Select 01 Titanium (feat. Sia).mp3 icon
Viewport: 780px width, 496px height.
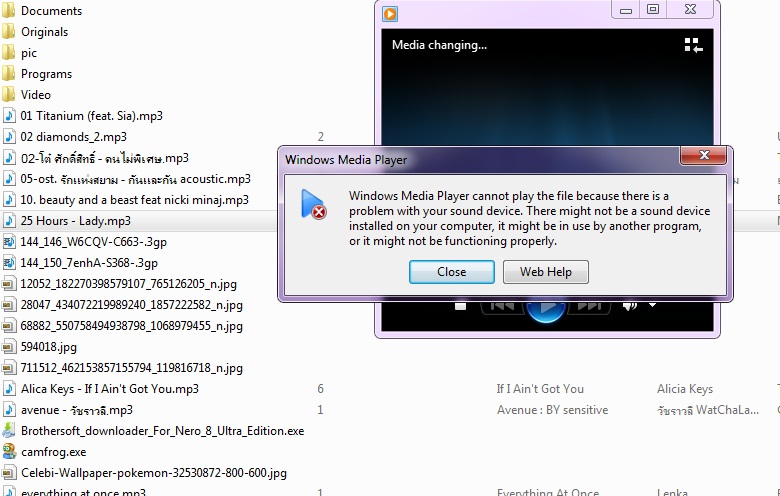tap(8, 115)
